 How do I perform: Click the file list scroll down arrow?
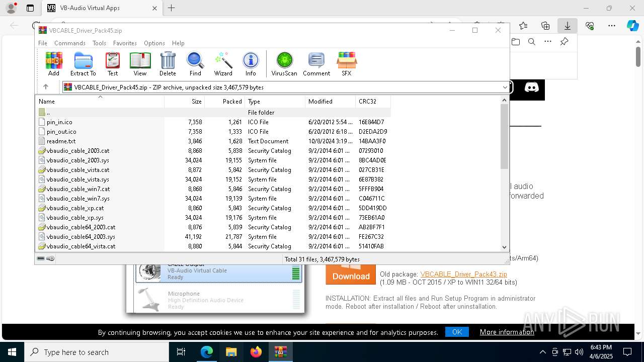coord(505,247)
